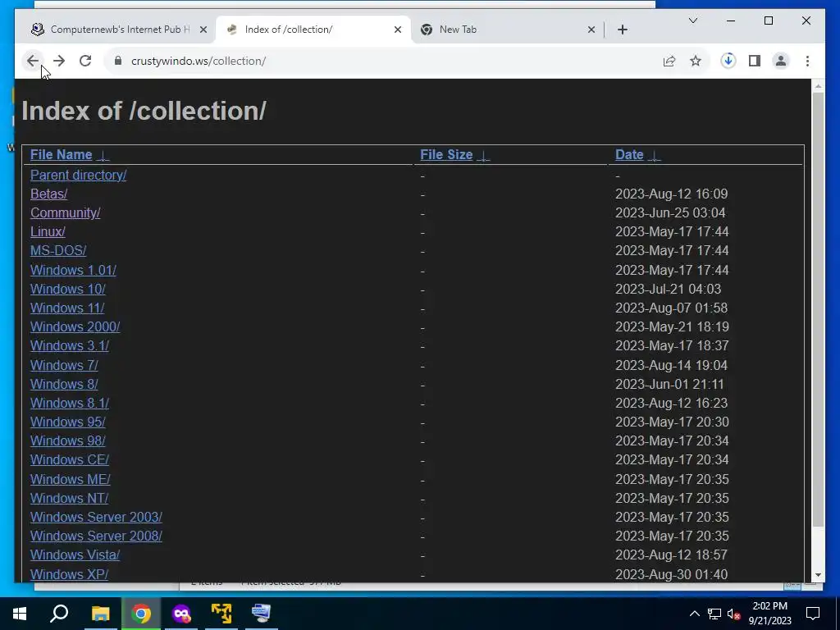Sort listing by File Size header

coord(446,155)
